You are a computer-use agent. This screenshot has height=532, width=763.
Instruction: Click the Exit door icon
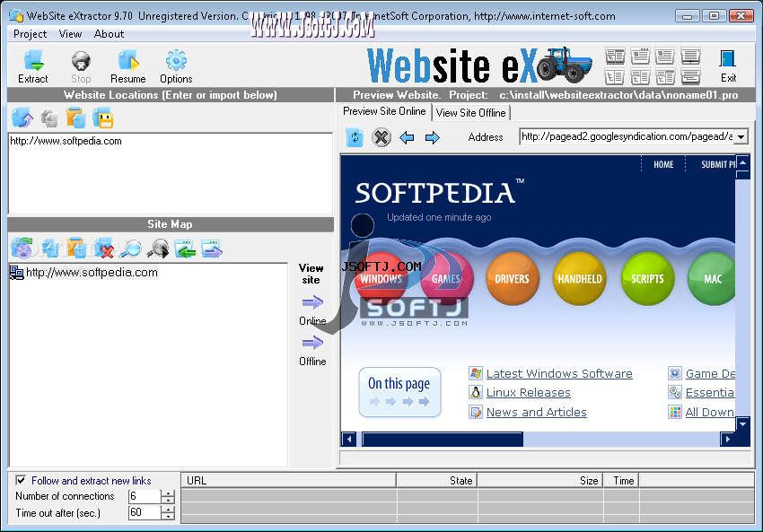click(x=728, y=65)
